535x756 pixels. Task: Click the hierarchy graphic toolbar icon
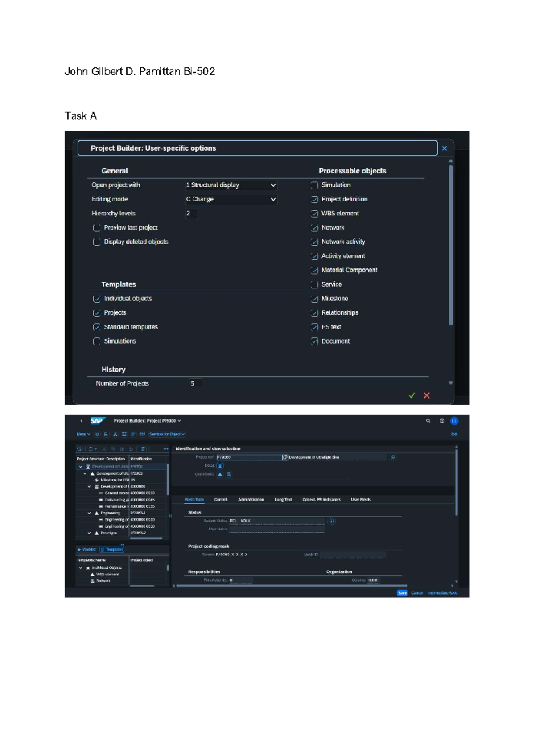(x=115, y=434)
